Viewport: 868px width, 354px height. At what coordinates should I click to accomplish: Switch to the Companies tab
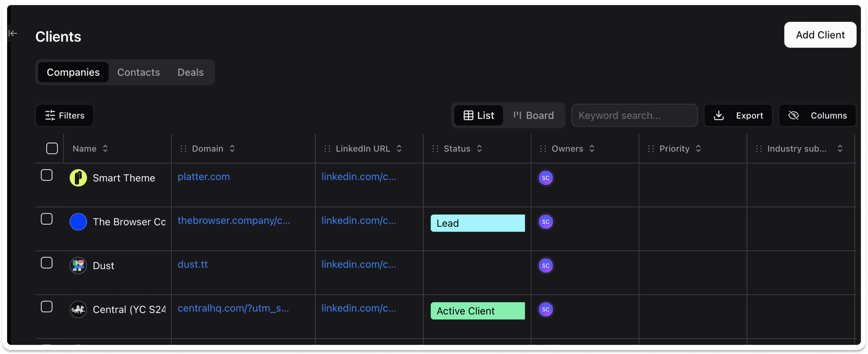[73, 72]
